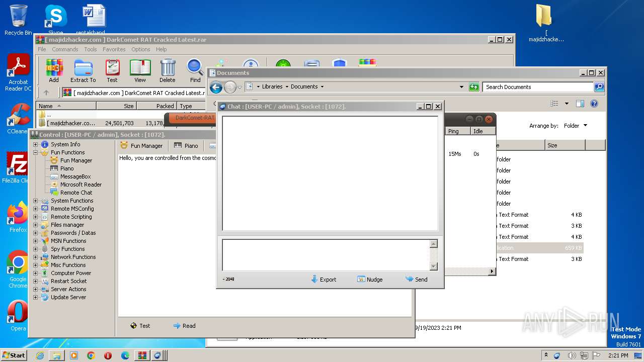Viewport: 644px width, 362px height.
Task: Open Edge from taskbar
Action: (125, 355)
